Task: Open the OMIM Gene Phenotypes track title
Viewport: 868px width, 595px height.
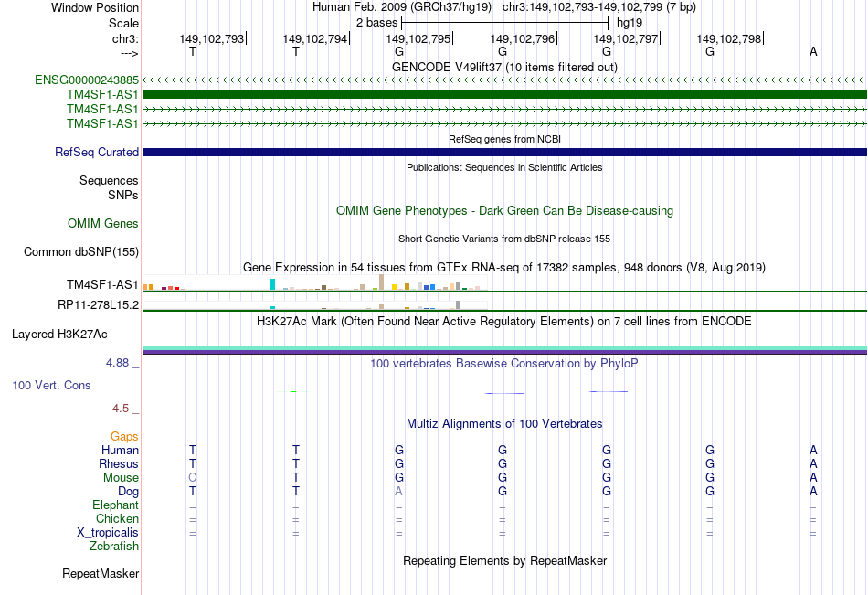Action: pyautogui.click(x=504, y=210)
